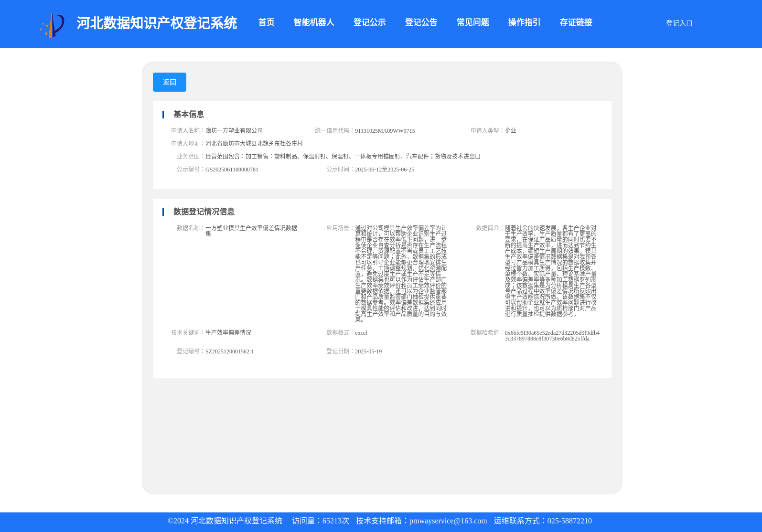Click the 统一信用代码 label
The image size is (762, 532).
coord(334,130)
